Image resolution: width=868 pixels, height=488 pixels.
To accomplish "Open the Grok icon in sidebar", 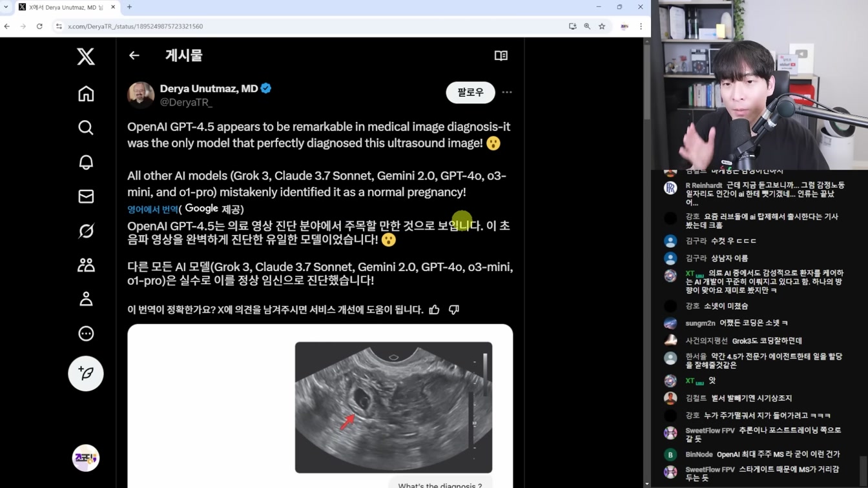I will [x=86, y=230].
